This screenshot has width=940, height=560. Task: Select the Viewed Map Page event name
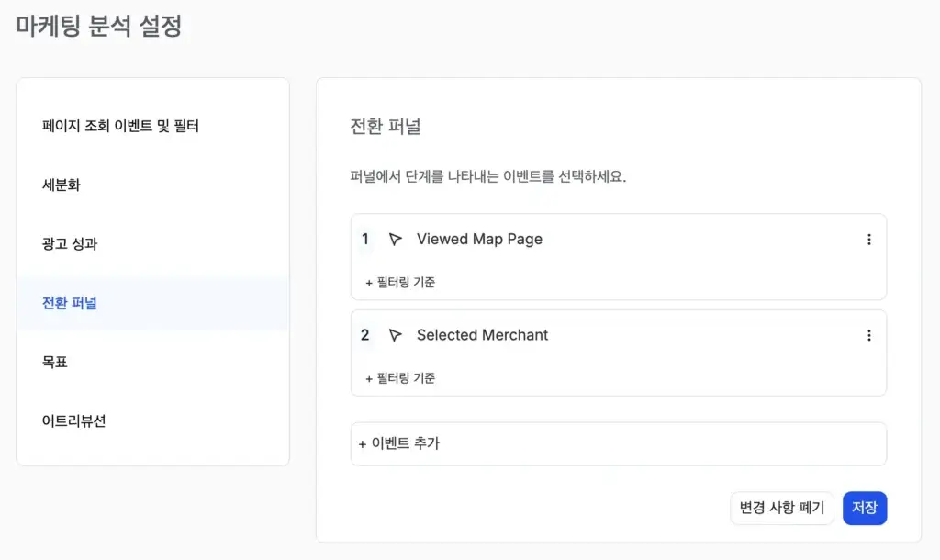(479, 239)
